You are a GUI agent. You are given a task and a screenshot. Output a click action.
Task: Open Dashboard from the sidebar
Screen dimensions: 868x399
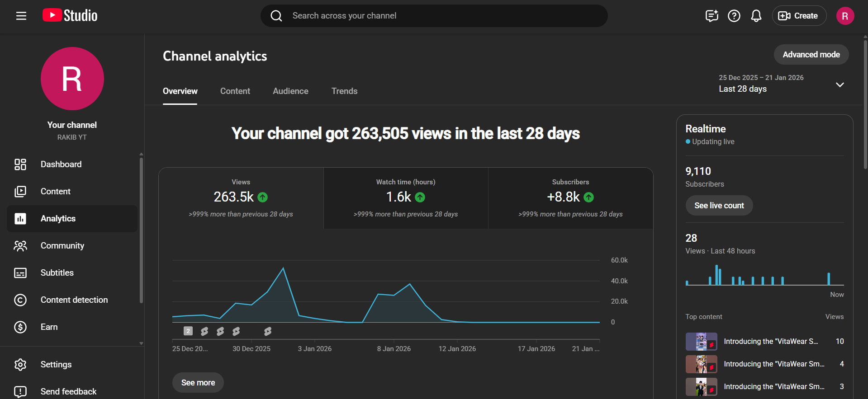61,164
